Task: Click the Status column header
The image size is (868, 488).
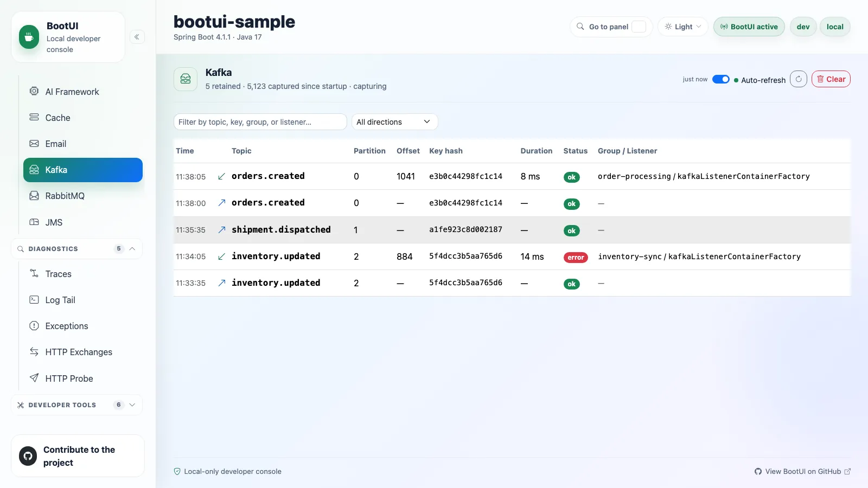Action: click(576, 151)
